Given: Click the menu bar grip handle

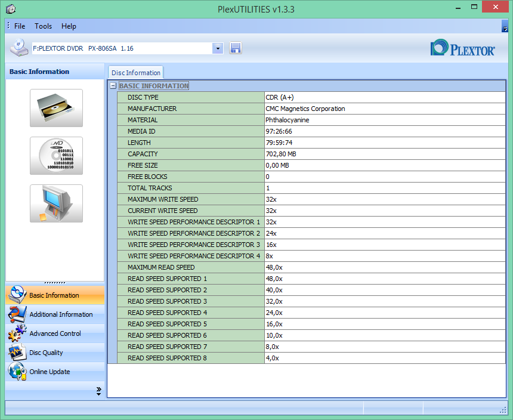Looking at the screenshot, I should [x=8, y=26].
